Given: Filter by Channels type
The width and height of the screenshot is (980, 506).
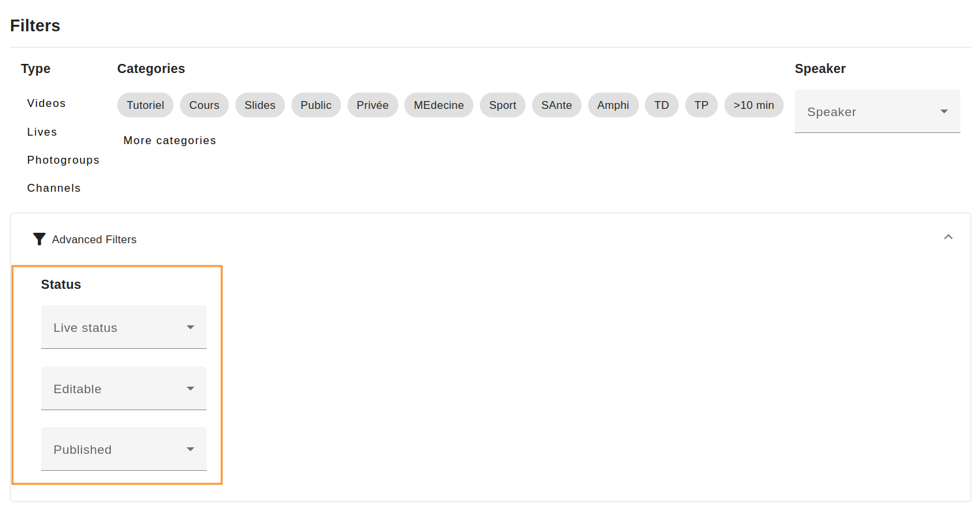Looking at the screenshot, I should pyautogui.click(x=54, y=188).
